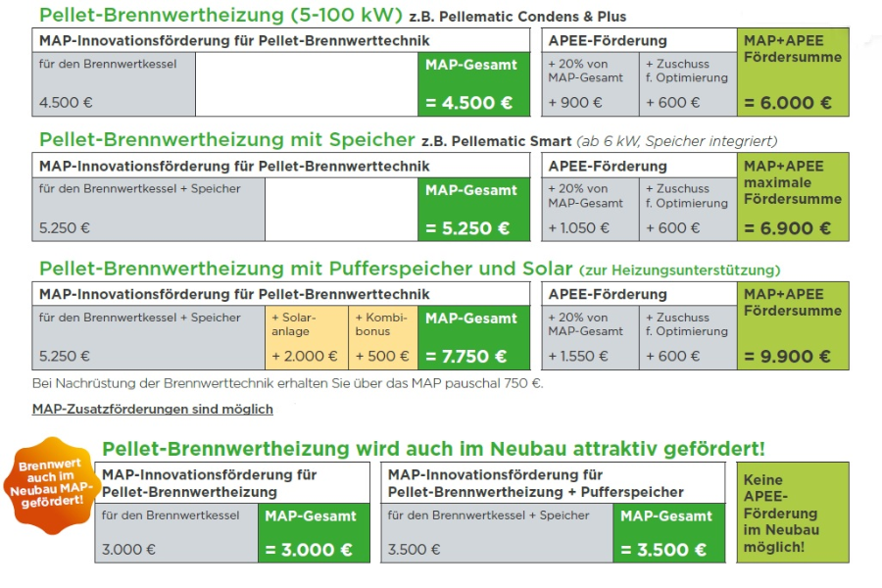The height and width of the screenshot is (588, 882).
Task: Select the green MAP-Gesamt 7.750 € box
Action: click(x=473, y=337)
